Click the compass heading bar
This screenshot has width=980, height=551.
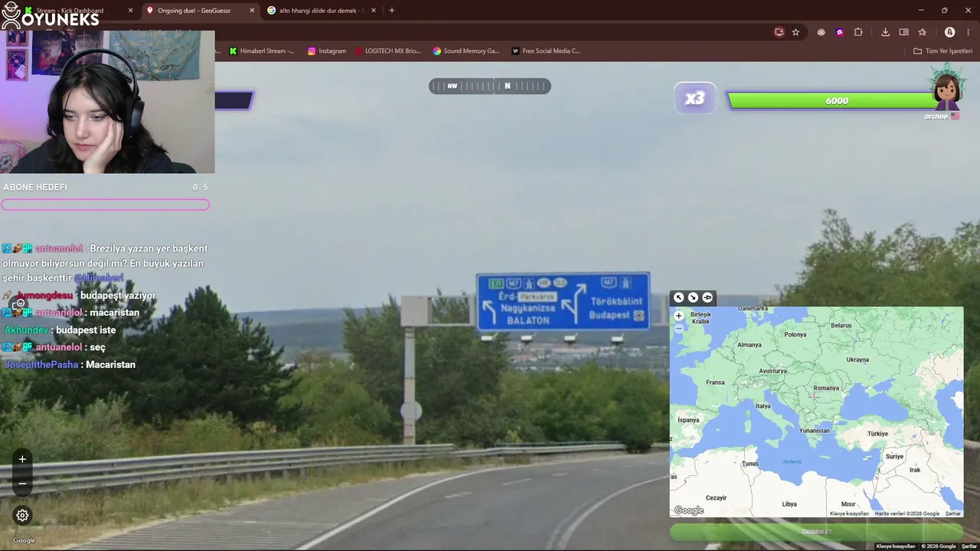point(490,86)
